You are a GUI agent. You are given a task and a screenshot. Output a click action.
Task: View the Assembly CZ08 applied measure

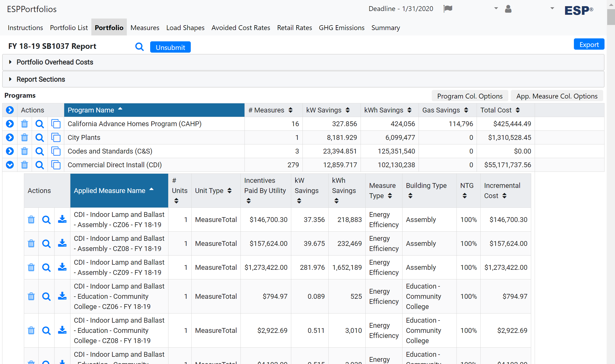point(46,243)
